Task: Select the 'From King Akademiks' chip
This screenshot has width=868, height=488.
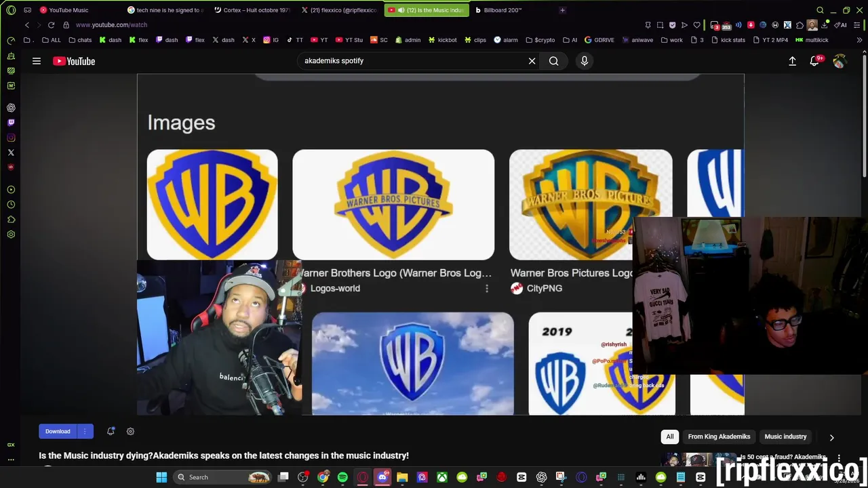Action: pos(719,437)
